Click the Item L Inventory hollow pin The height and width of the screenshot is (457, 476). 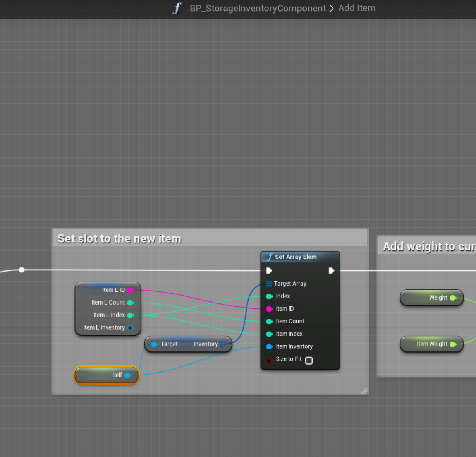131,328
